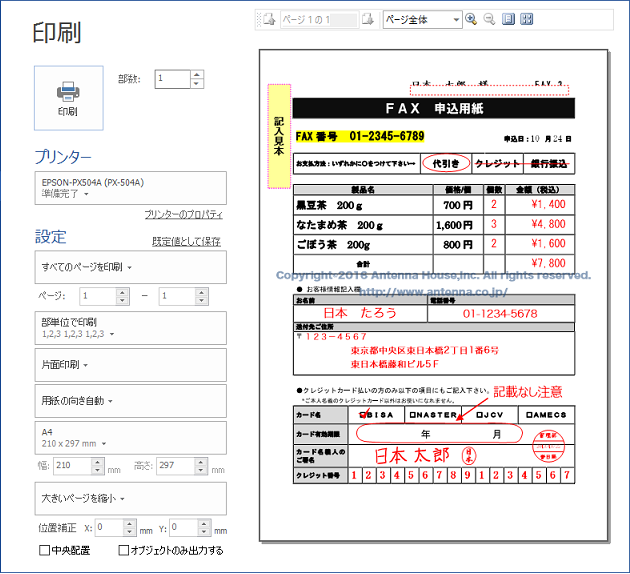
Task: Decrease paper height with down arrow
Action: tap(201, 470)
